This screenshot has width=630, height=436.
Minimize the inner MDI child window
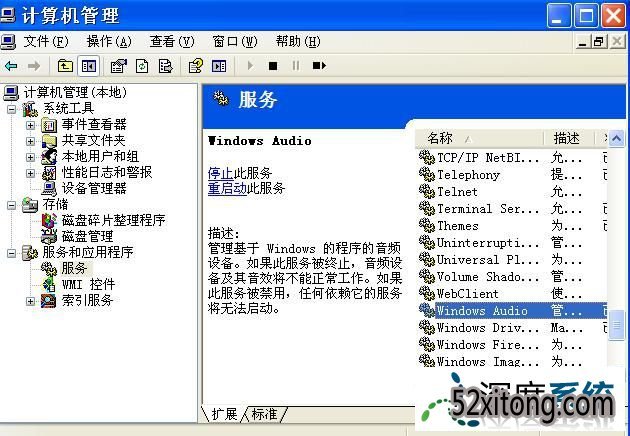[x=582, y=41]
